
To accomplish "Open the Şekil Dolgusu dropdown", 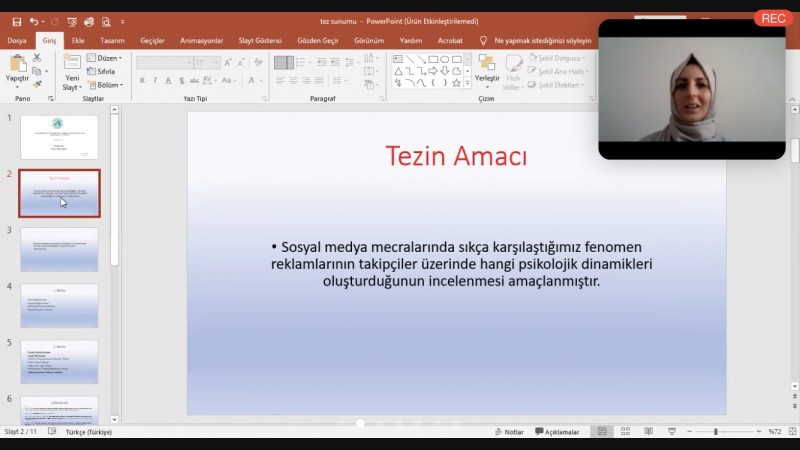I will click(x=558, y=58).
